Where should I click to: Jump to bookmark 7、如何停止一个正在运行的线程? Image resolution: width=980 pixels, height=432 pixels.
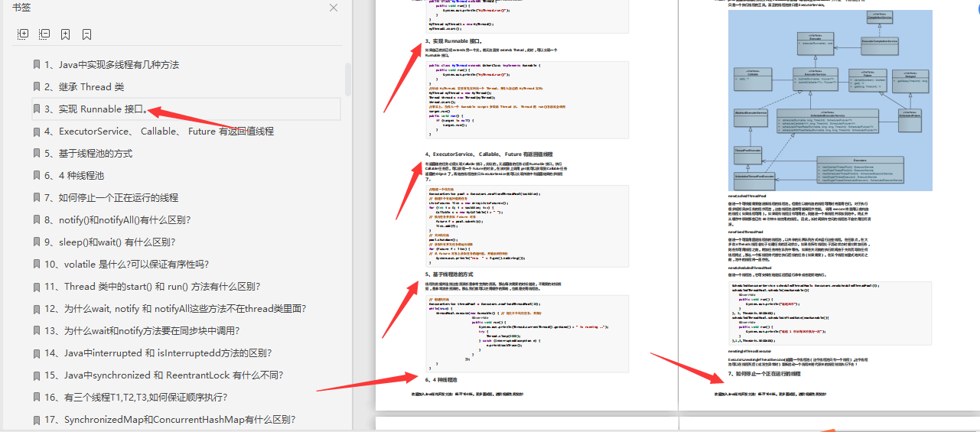coord(112,198)
